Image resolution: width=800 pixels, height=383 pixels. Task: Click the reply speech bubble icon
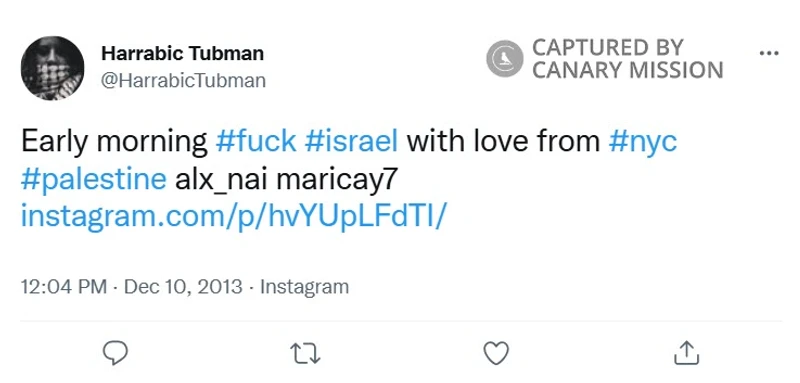coord(115,353)
